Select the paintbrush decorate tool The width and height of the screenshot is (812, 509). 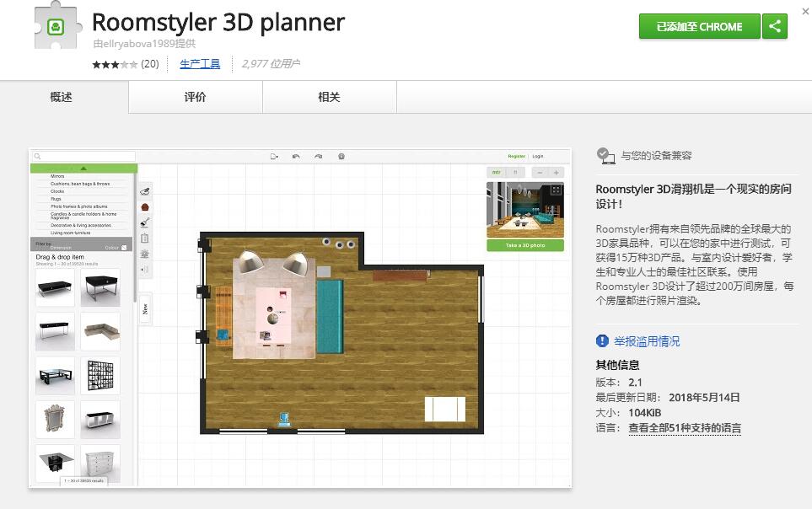[x=145, y=222]
